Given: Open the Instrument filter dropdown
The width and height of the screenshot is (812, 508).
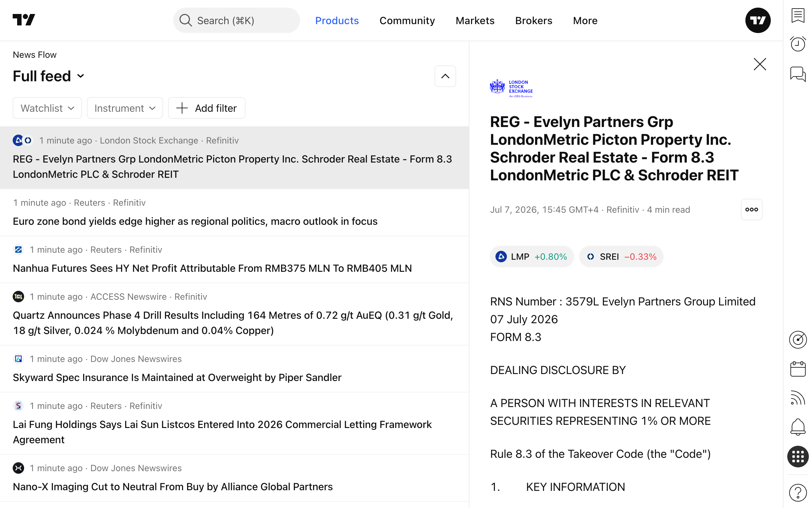Looking at the screenshot, I should [125, 108].
